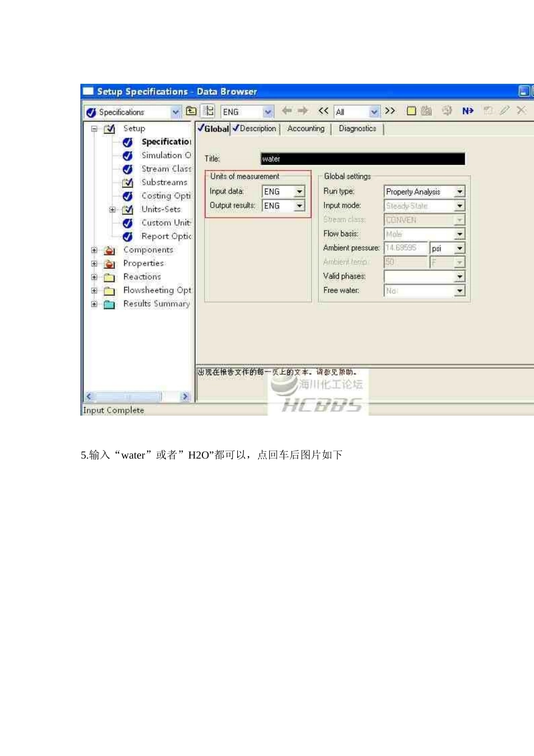The width and height of the screenshot is (534, 756).
Task: Open the Input mode dropdown
Action: (x=460, y=206)
